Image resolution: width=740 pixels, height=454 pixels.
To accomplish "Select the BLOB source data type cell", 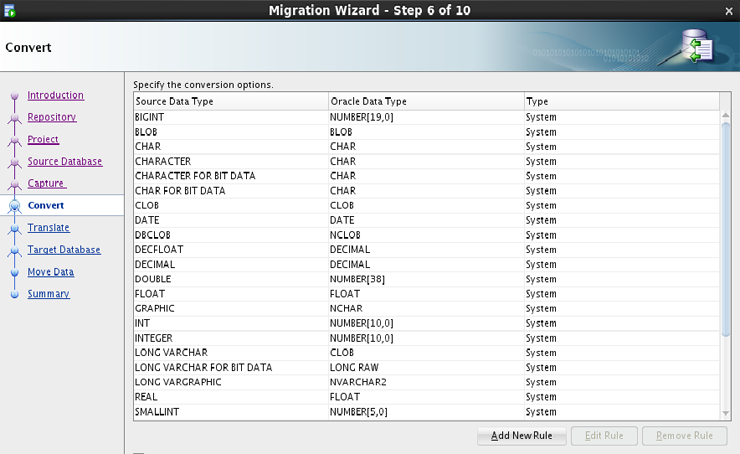I will pyautogui.click(x=231, y=132).
